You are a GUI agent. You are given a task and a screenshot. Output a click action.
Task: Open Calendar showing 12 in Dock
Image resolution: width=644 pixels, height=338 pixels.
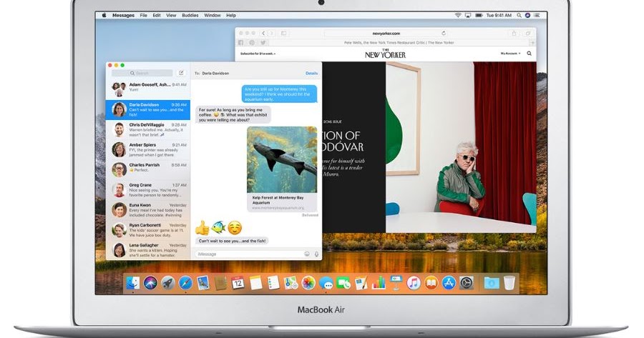(x=238, y=283)
